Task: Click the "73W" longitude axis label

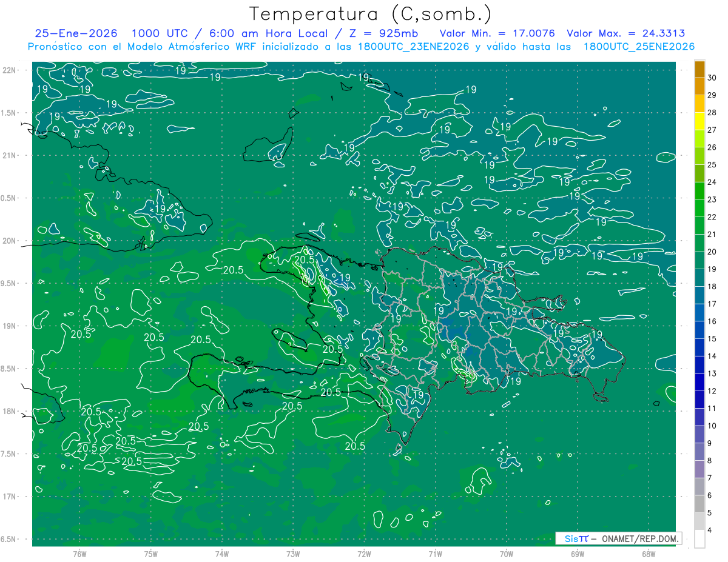Action: (293, 554)
